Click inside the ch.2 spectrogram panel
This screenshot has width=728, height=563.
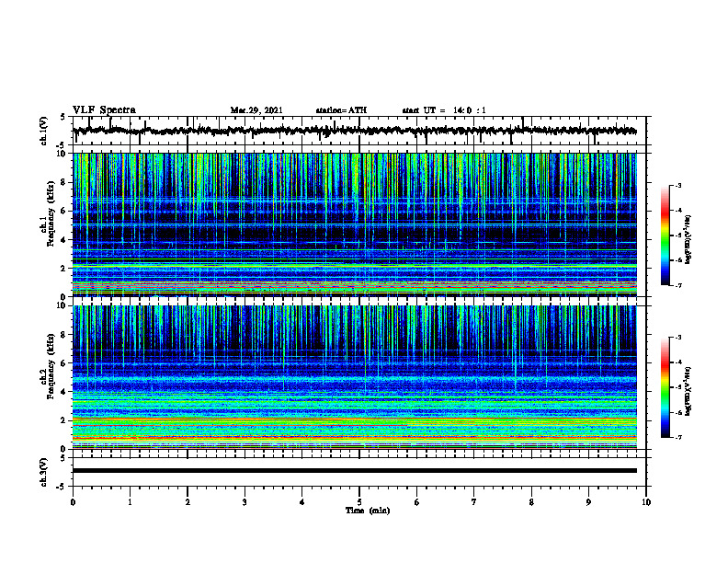(x=355, y=377)
